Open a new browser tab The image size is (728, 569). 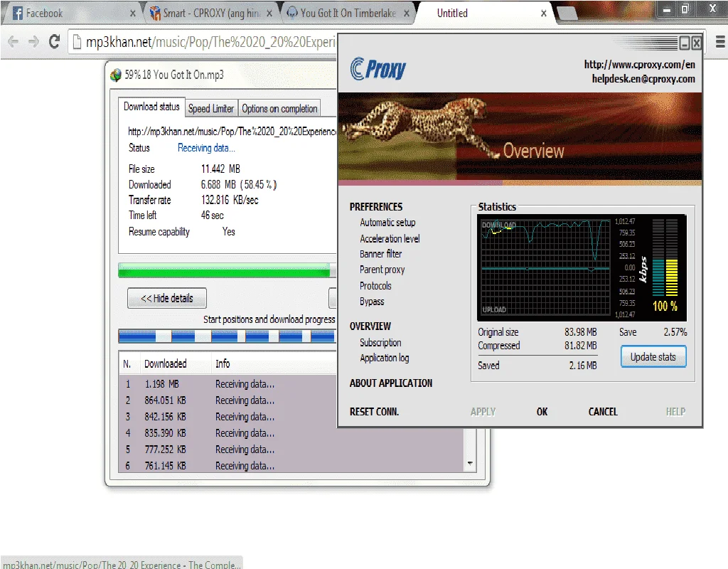pos(567,14)
